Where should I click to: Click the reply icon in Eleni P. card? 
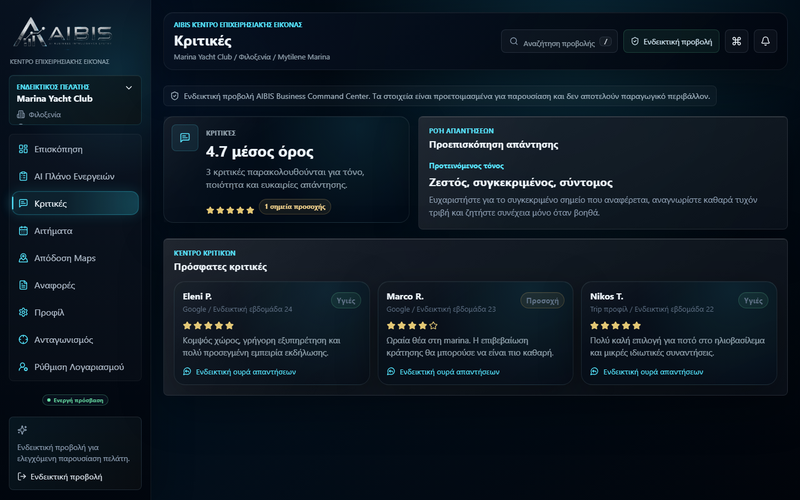point(187,371)
